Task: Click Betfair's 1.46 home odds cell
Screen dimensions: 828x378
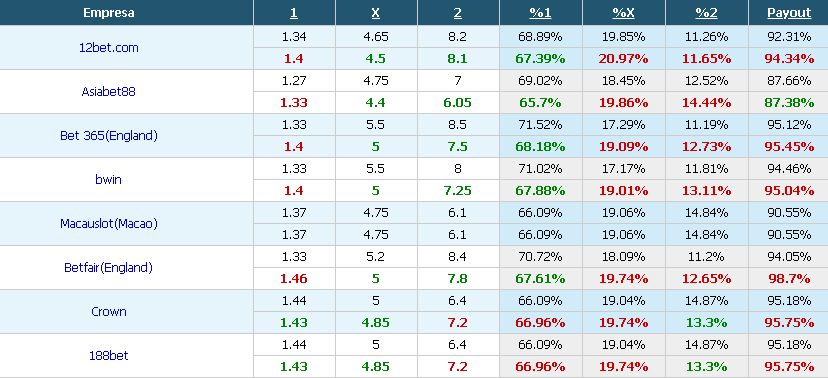Action: click(x=294, y=279)
